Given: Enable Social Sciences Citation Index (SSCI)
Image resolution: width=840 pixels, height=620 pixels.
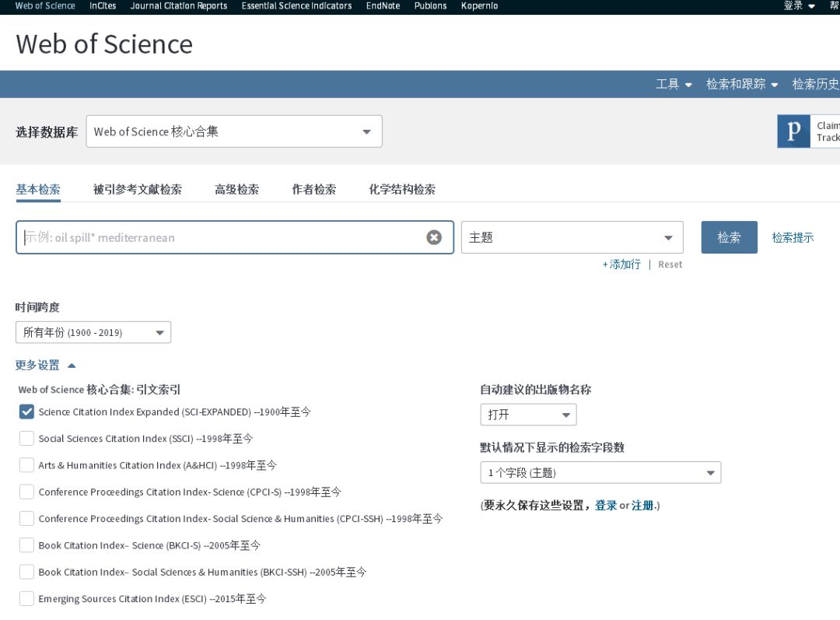Looking at the screenshot, I should [x=26, y=439].
